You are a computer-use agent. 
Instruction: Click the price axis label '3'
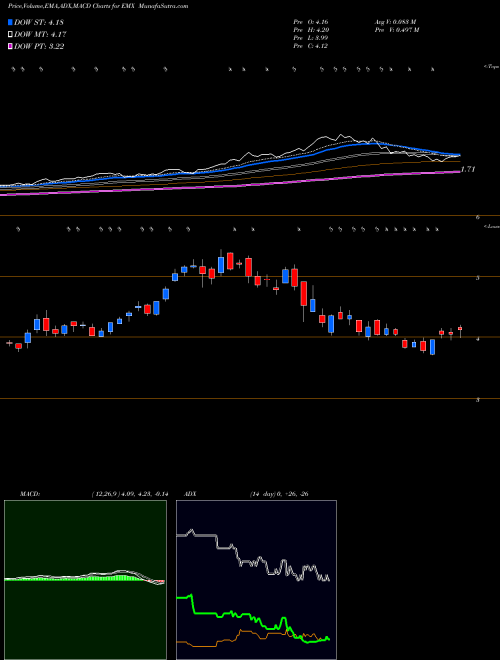[x=478, y=400]
